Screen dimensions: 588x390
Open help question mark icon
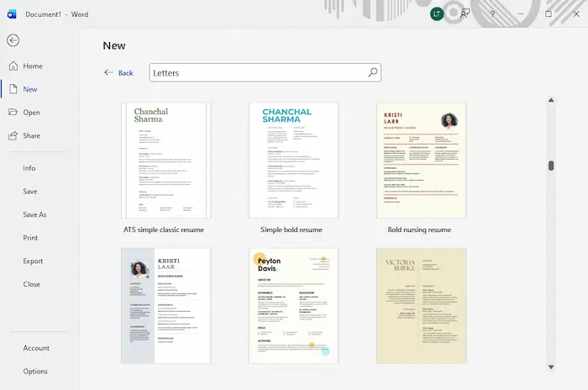pyautogui.click(x=493, y=14)
